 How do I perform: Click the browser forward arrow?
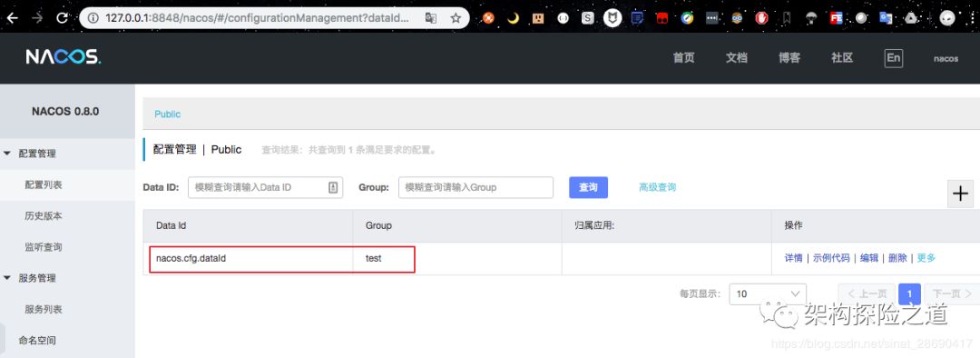point(37,18)
